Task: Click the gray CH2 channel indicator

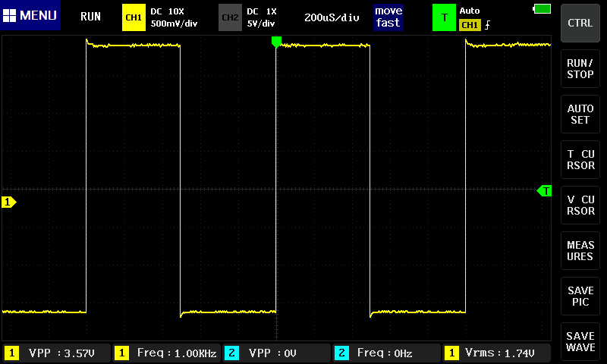Action: [230, 17]
